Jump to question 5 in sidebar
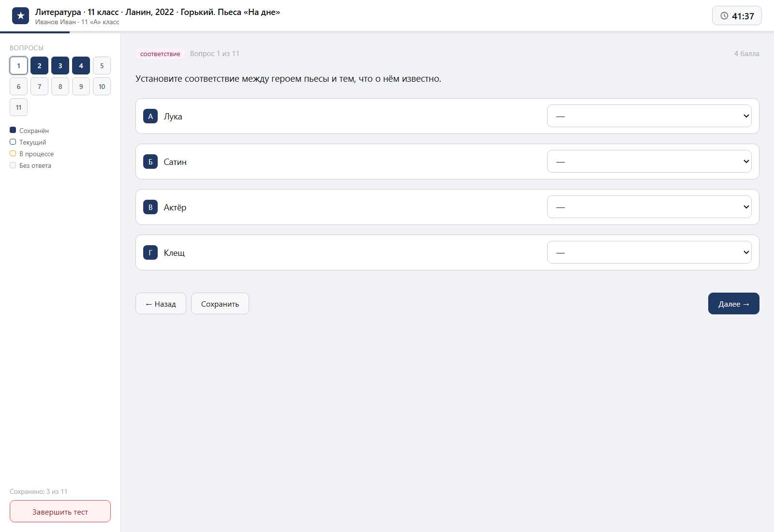The height and width of the screenshot is (532, 774). coord(102,66)
